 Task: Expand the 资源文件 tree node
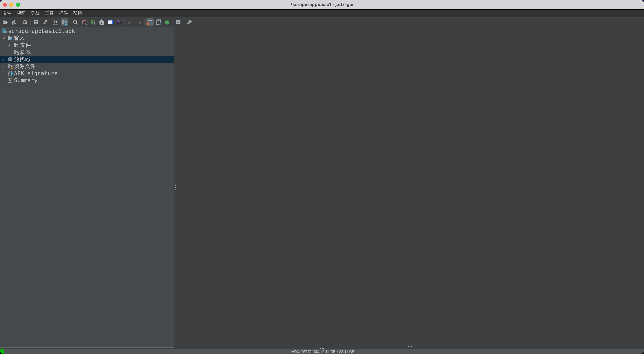coord(3,66)
